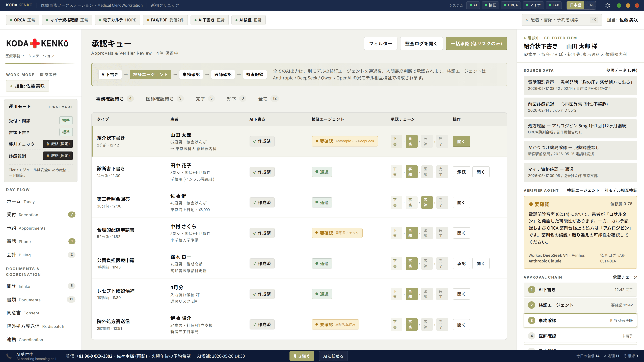Click the 事務 chain step in 伊藤 陽介 row
Screen dimensions: 644x362
(412, 324)
